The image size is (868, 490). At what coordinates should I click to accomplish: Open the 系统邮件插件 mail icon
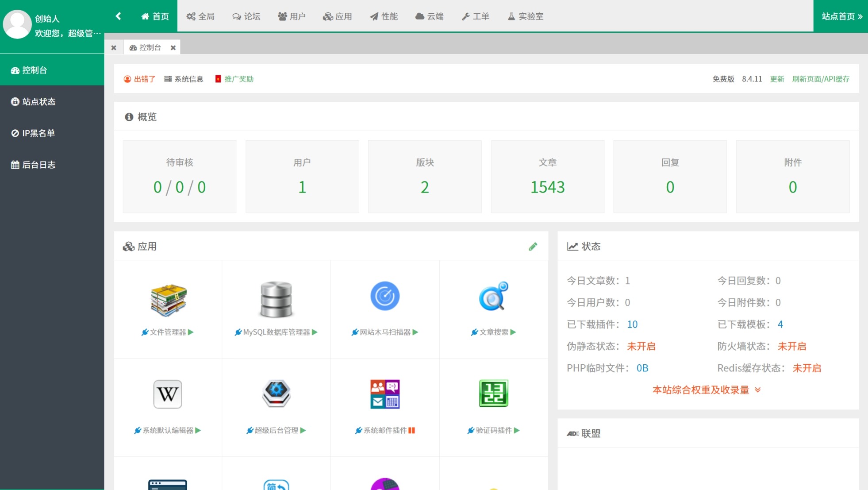tap(384, 393)
